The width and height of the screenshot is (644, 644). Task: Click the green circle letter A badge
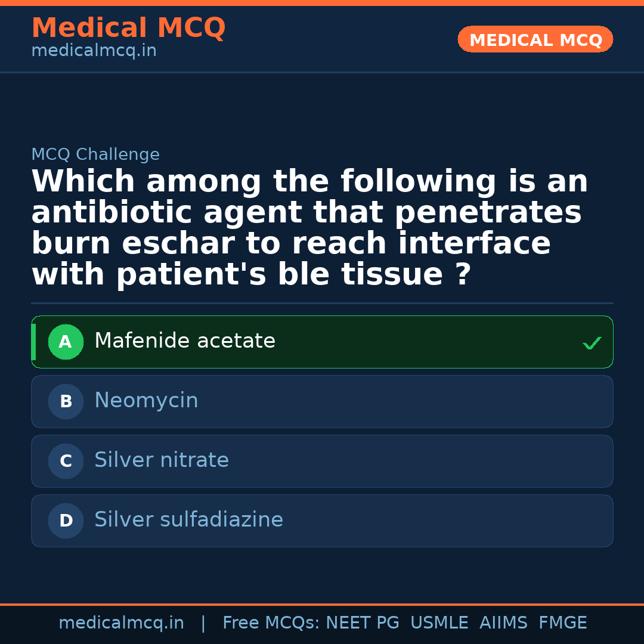pos(66,342)
